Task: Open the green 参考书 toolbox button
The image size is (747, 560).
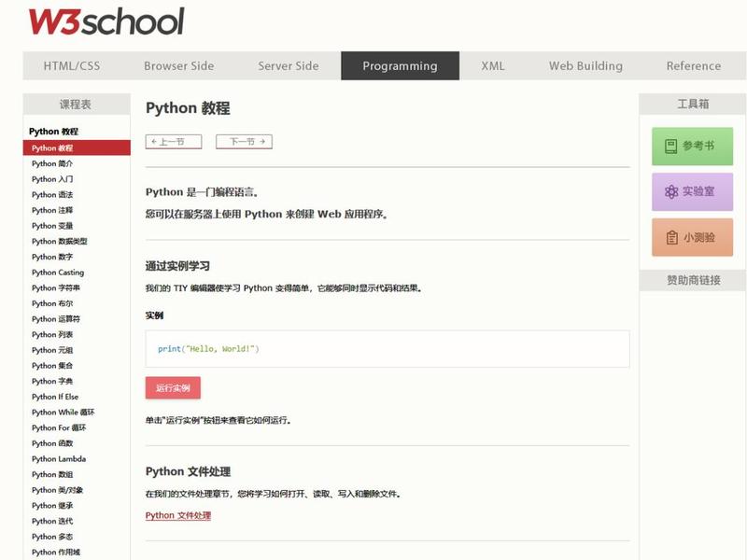Action: pyautogui.click(x=692, y=147)
